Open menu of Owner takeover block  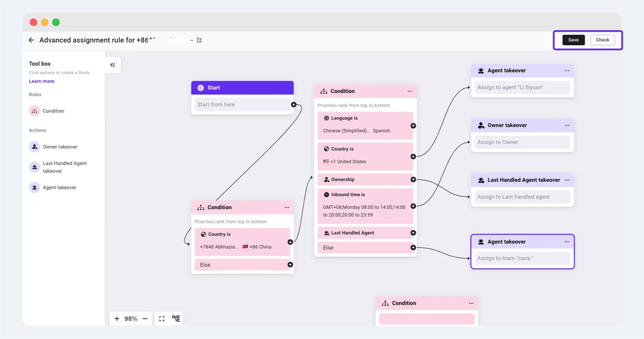[567, 125]
